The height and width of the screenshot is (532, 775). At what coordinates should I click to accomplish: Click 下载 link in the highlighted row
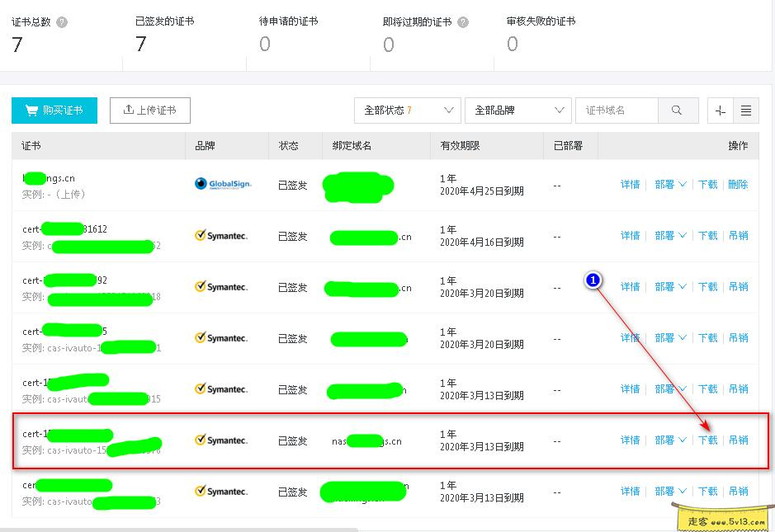pyautogui.click(x=706, y=440)
